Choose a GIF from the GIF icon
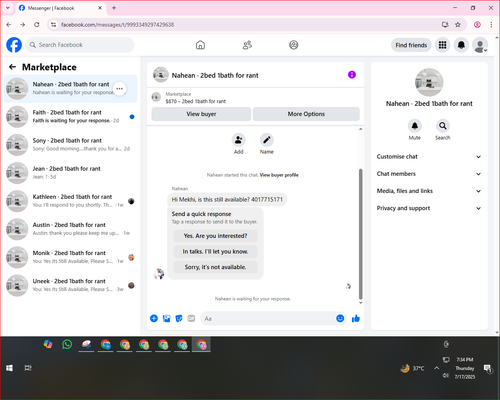Viewport: 500px width, 400px height. [x=191, y=318]
